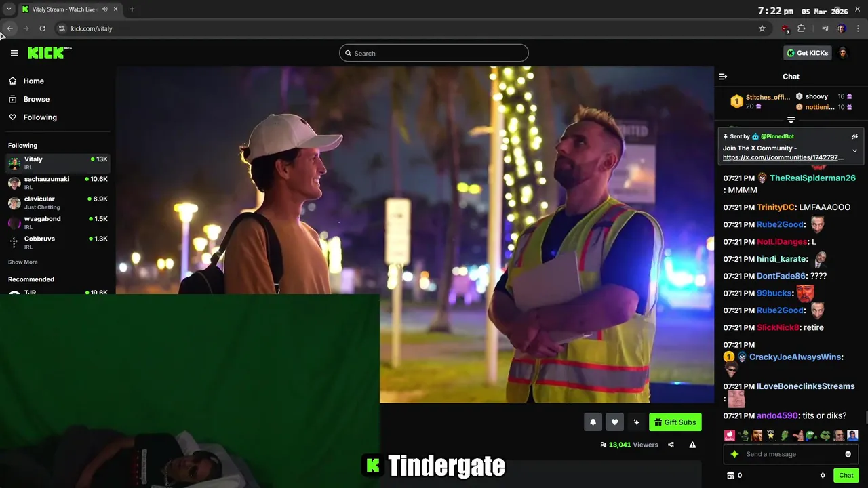Open the Chrome three-dot menu

tap(859, 28)
